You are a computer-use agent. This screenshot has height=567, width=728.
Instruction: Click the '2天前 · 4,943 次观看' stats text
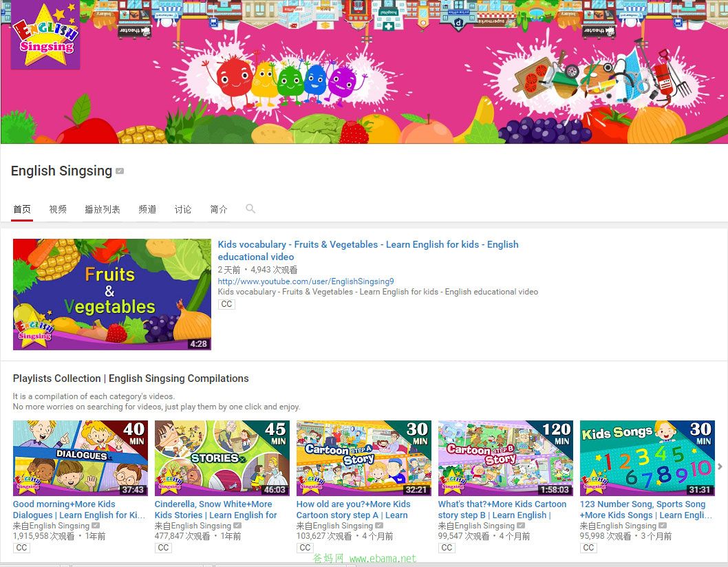pos(257,270)
